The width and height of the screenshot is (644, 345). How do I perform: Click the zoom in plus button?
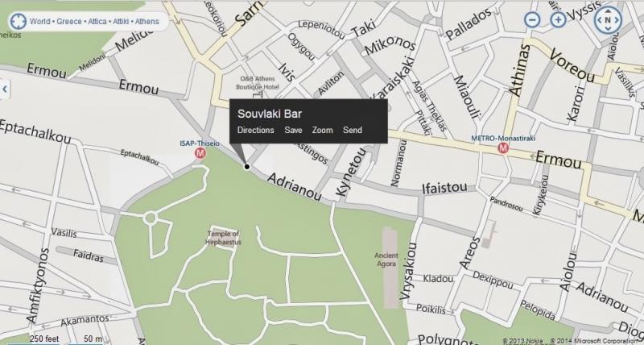[558, 19]
